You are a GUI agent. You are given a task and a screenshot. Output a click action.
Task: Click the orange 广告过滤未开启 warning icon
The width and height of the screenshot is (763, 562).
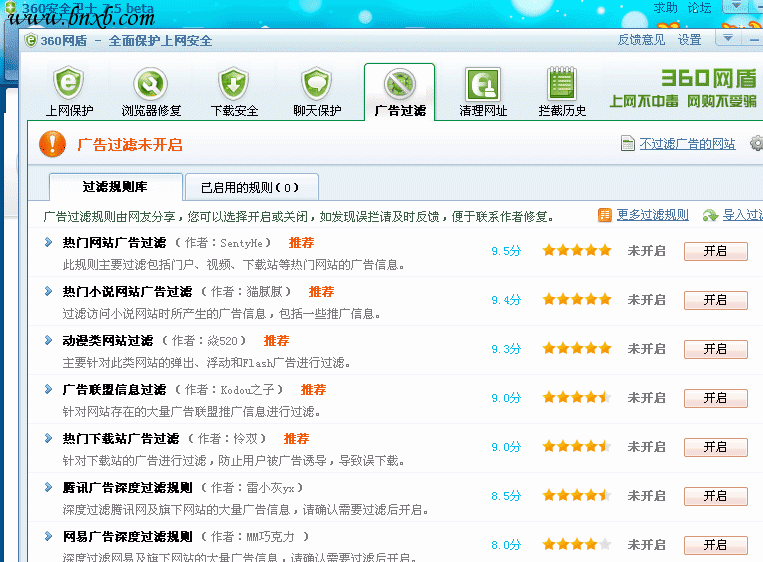coord(52,144)
